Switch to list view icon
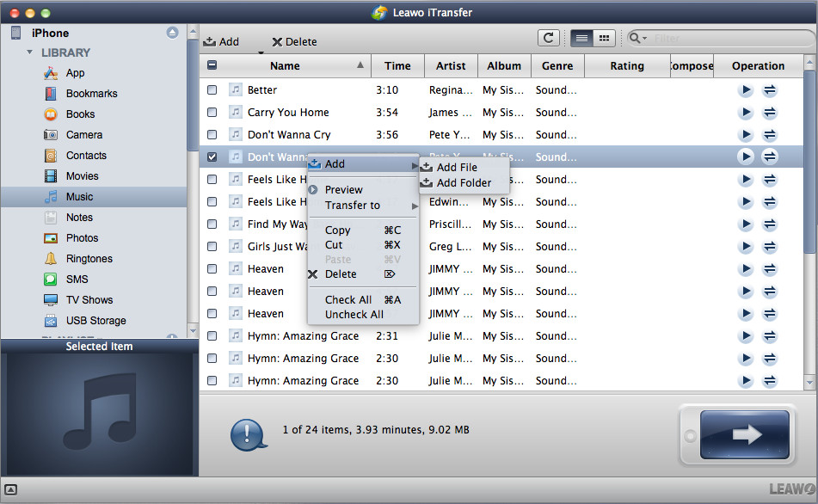This screenshot has height=504, width=818. [581, 38]
